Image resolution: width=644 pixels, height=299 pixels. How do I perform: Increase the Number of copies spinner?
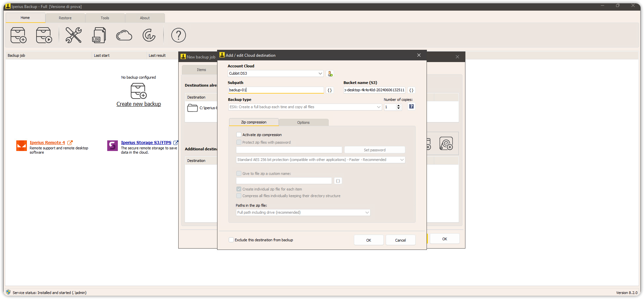pos(398,106)
